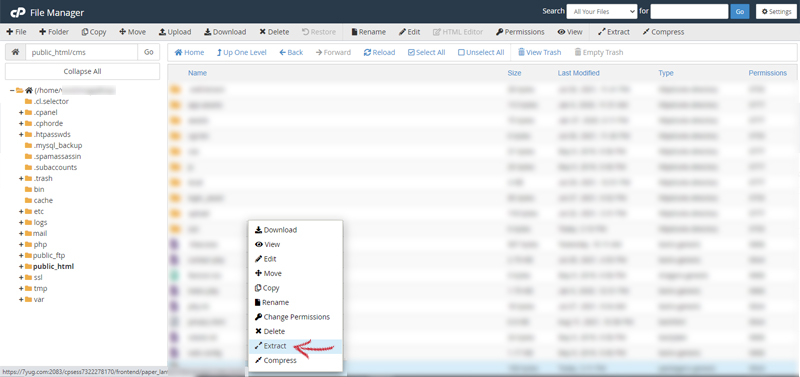This screenshot has width=800, height=377.
Task: Choose Rename from the context menu
Action: click(x=295, y=303)
